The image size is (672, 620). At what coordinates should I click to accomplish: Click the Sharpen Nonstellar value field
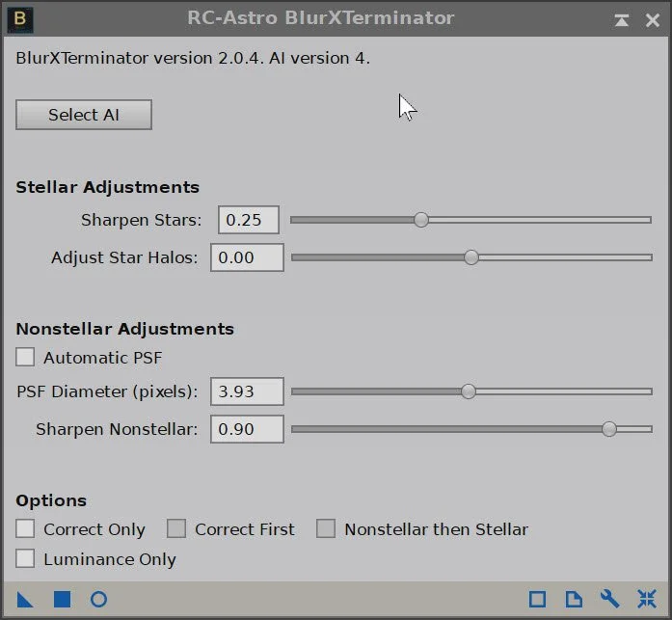(247, 429)
